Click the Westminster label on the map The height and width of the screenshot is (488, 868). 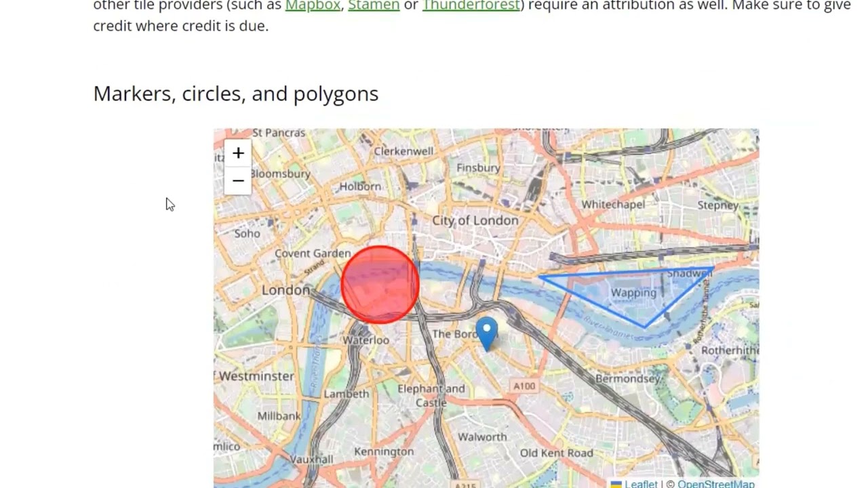coord(256,376)
